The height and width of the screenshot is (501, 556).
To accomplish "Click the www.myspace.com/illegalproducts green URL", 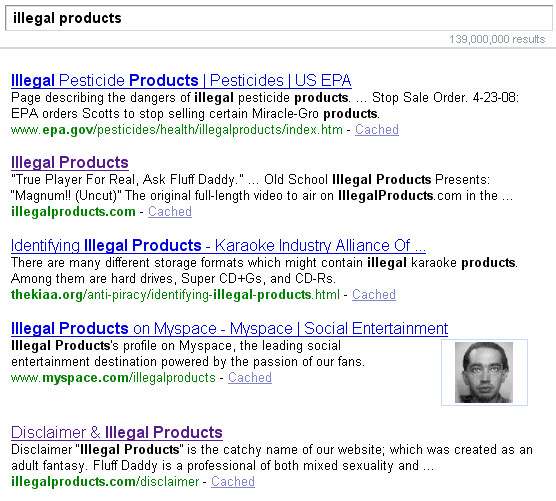I will pyautogui.click(x=113, y=378).
